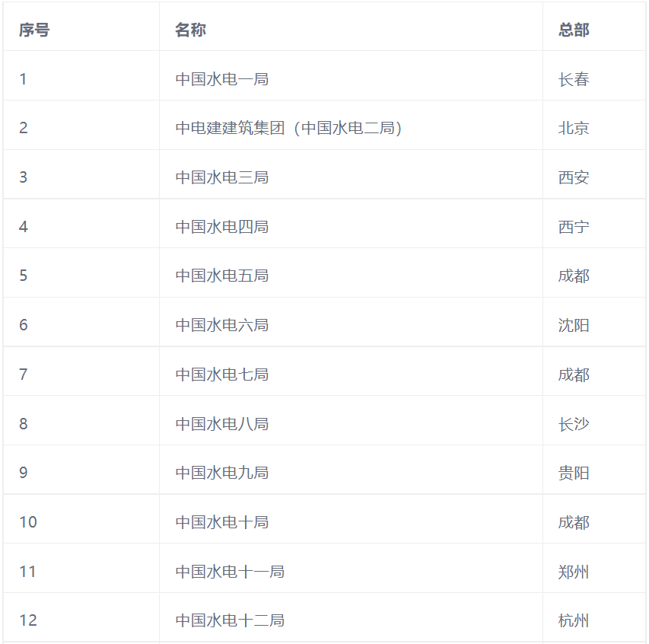Click the 中国水电十局 entry
The width and height of the screenshot is (649, 644).
pyautogui.click(x=222, y=522)
